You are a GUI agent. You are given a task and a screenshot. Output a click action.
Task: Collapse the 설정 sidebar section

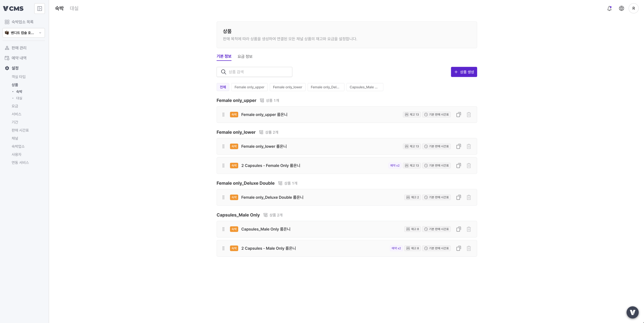click(12, 68)
